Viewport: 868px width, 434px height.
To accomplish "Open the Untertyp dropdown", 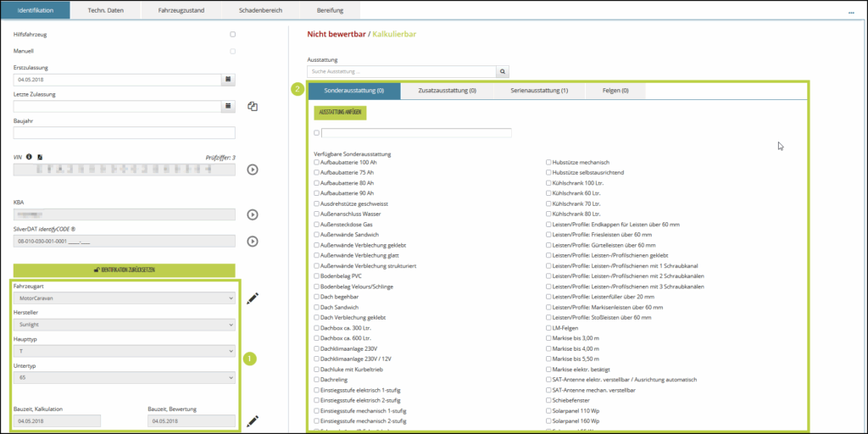I will [124, 377].
